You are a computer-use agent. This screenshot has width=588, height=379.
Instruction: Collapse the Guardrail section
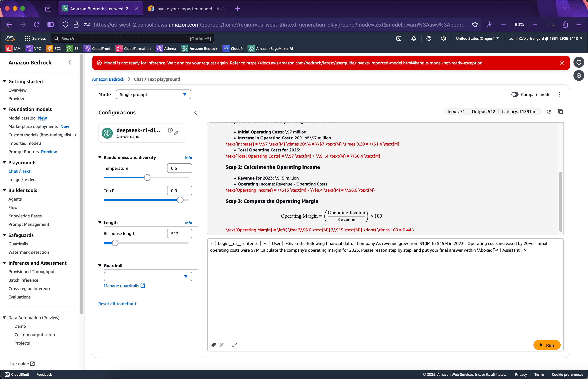pyautogui.click(x=100, y=266)
